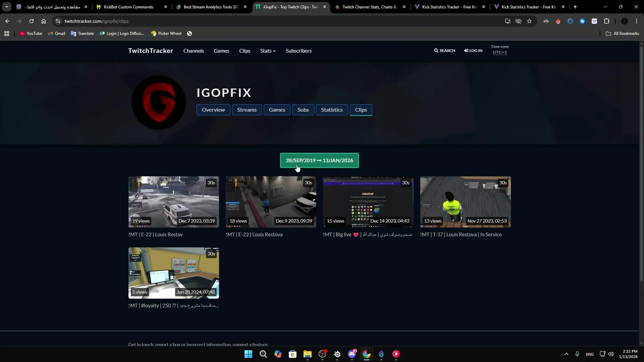Select the Clips channel tab
The image size is (644, 362).
pyautogui.click(x=361, y=110)
